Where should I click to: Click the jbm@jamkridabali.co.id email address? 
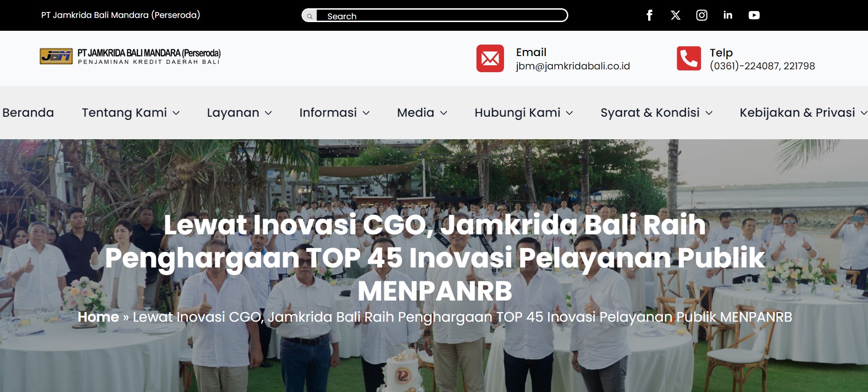click(x=573, y=66)
